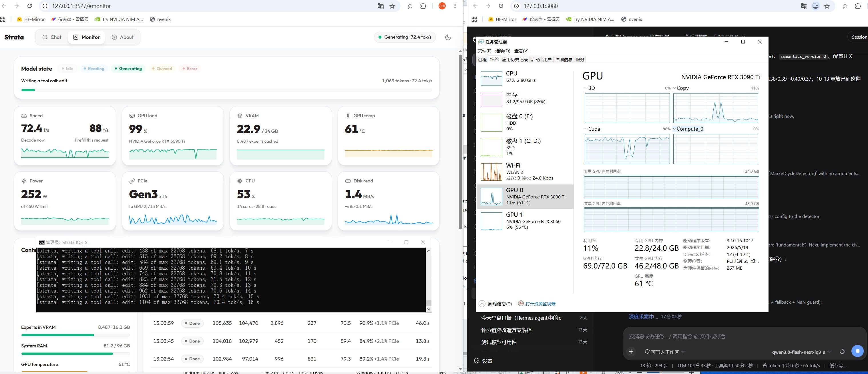
Task: Open the HF-Mirror bookmark in left browser
Action: [x=31, y=19]
